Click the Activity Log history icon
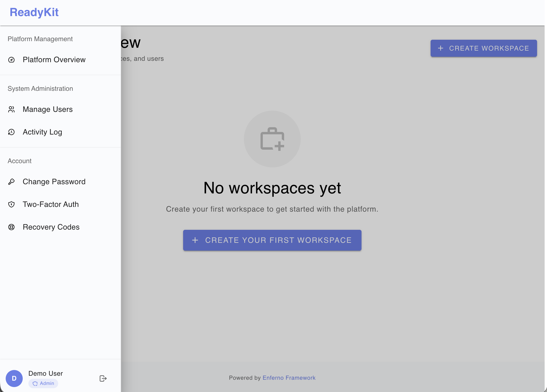Screen dimensions: 547x392 [x=11, y=132]
